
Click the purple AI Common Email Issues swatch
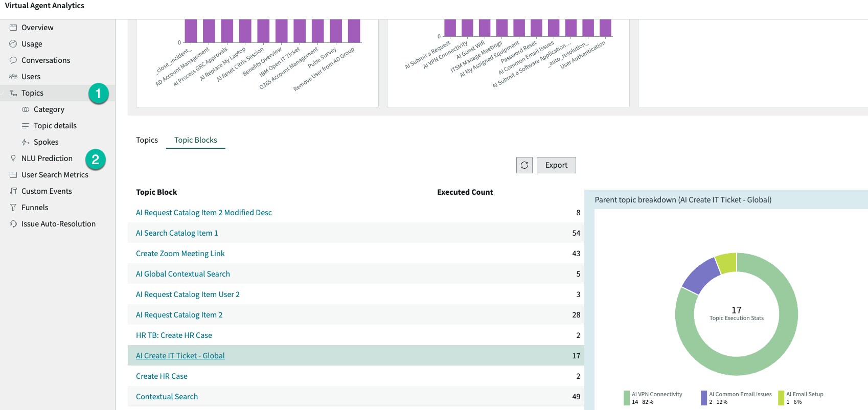pos(704,398)
